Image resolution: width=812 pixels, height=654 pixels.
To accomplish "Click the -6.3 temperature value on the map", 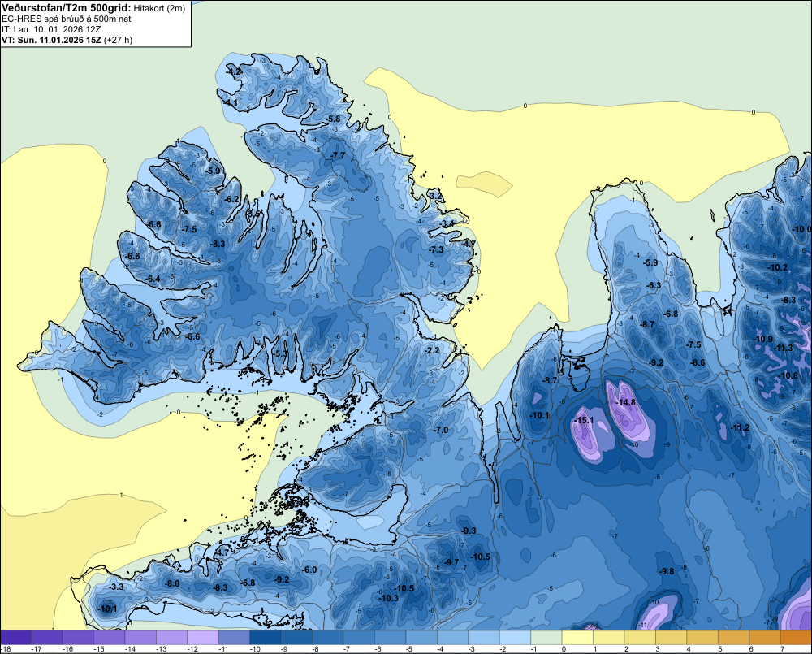I will [654, 285].
